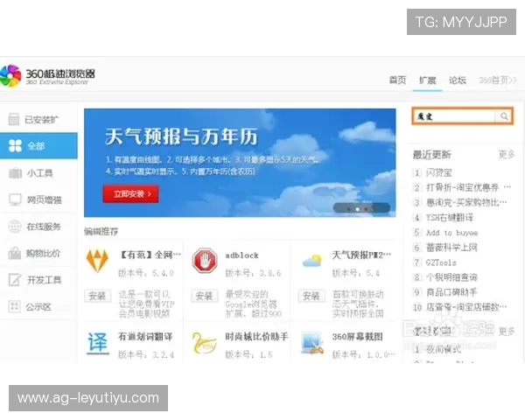Click 版本号: 1.5 under 时尚城比价助手
Viewport: 525px width, 420px height.
coord(248,354)
